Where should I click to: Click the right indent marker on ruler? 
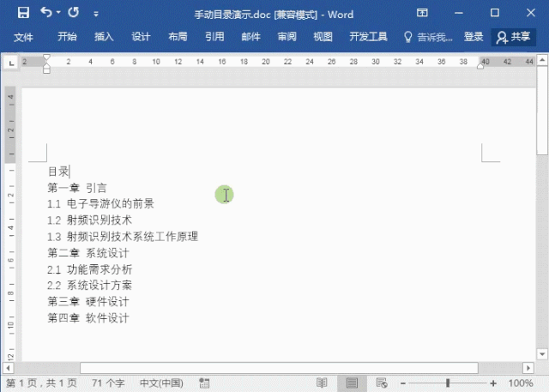(480, 66)
